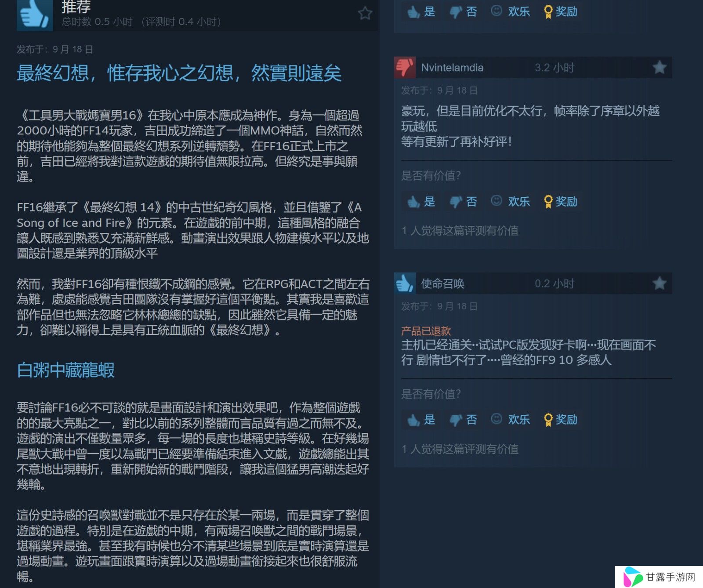The image size is (703, 588).
Task: Mark 使命召唤's review as 欢乐
Action: click(x=511, y=420)
